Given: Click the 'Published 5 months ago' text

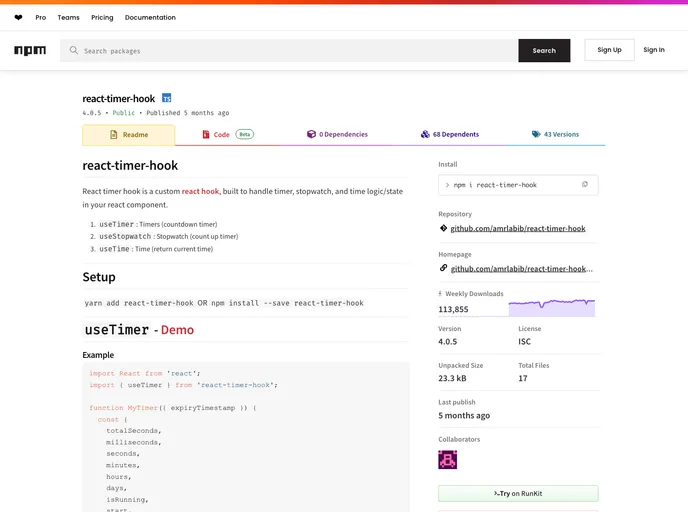Looking at the screenshot, I should [188, 113].
